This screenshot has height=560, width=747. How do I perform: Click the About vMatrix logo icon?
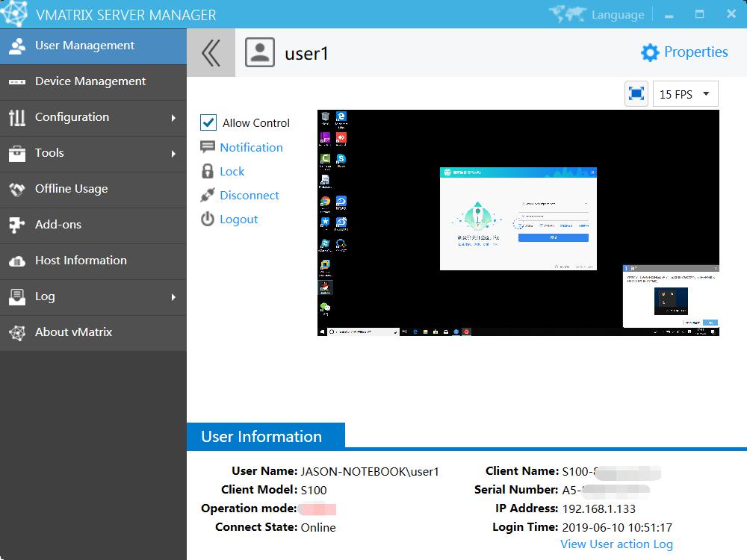click(x=17, y=332)
